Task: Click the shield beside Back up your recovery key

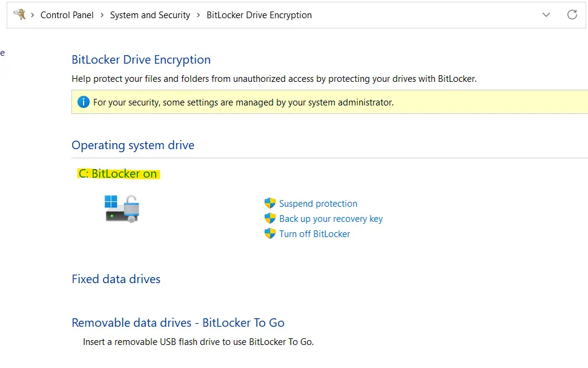Action: click(270, 218)
